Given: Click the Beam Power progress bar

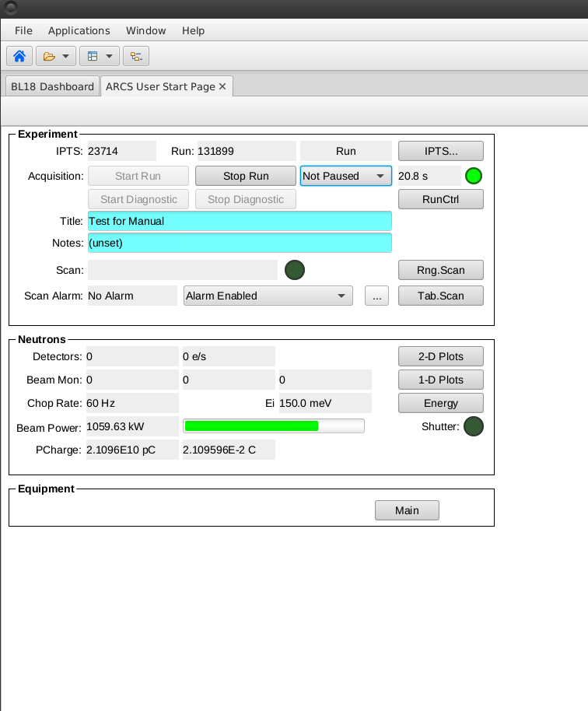Looking at the screenshot, I should tap(274, 426).
